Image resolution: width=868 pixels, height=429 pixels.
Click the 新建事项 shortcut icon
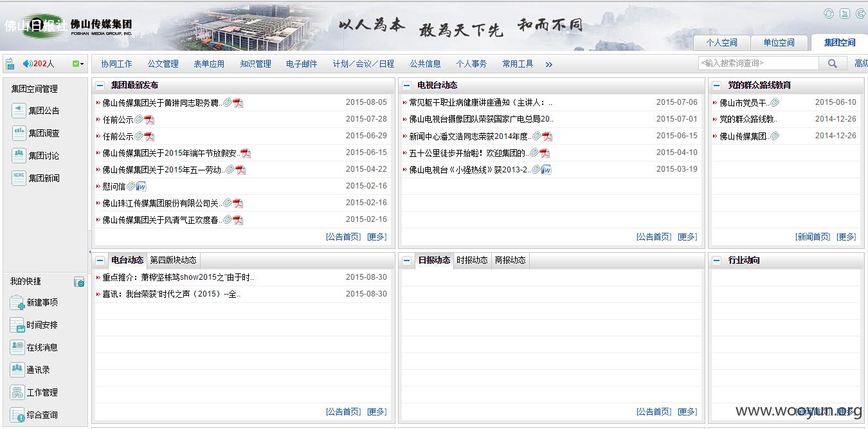[x=17, y=302]
